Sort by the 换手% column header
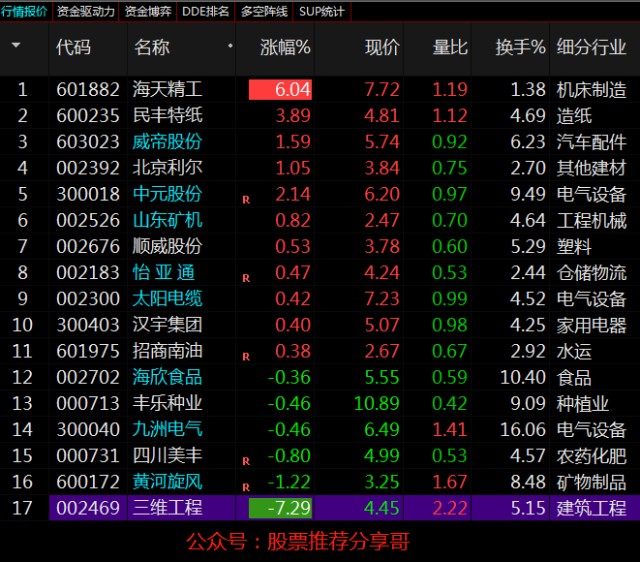 pyautogui.click(x=520, y=47)
